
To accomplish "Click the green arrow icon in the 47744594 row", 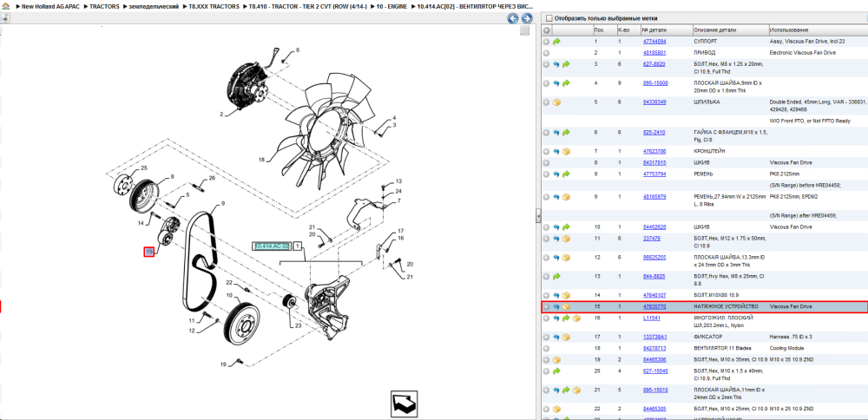I will coord(557,42).
